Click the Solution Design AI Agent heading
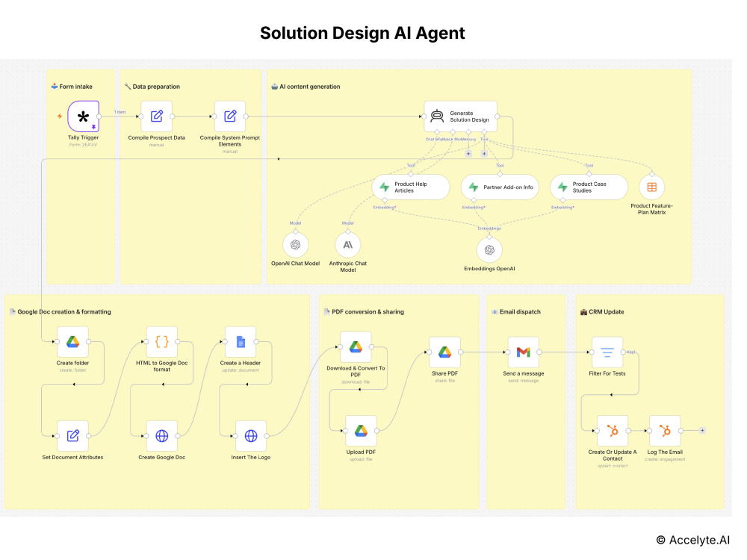 coord(362,33)
